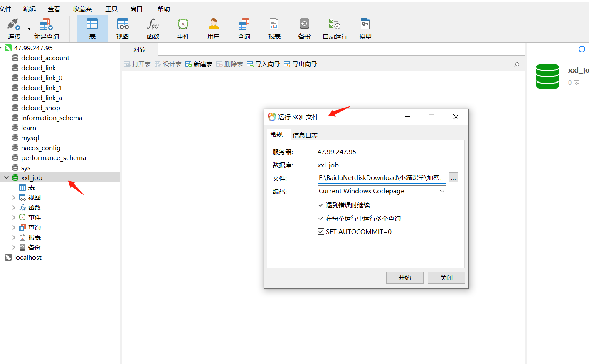Image resolution: width=589 pixels, height=364 pixels.
Task: Close the Run SQL File dialog with X
Action: 456,117
